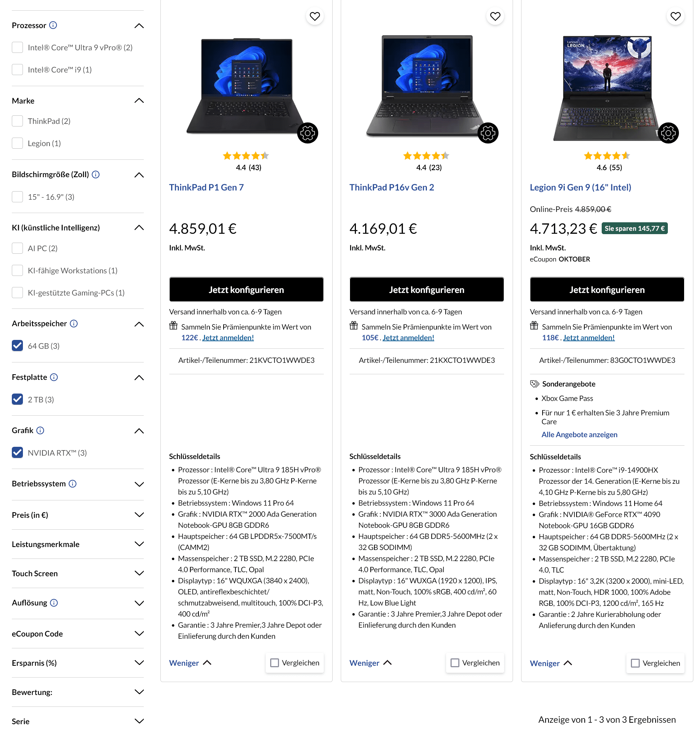Tick Vergleichen for ThinkPad P16v Gen 2

point(455,663)
